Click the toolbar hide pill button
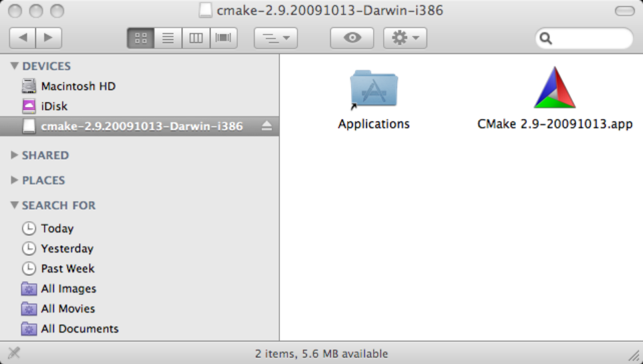 (x=624, y=11)
